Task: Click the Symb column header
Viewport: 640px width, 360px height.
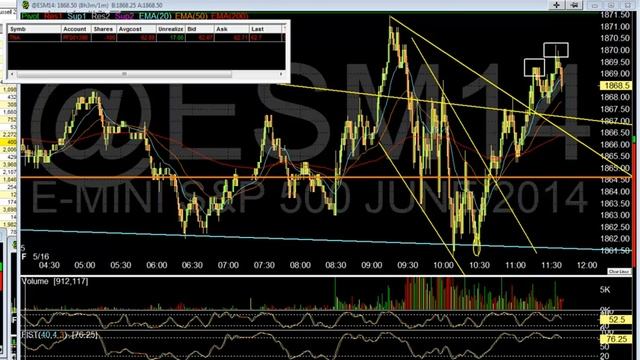Action: tap(34, 29)
